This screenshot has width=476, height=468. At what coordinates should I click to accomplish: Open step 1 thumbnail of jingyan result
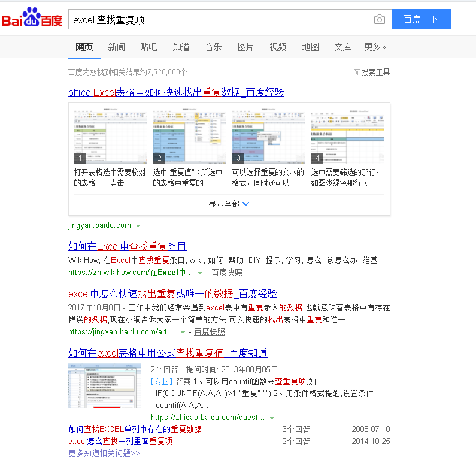click(x=110, y=136)
